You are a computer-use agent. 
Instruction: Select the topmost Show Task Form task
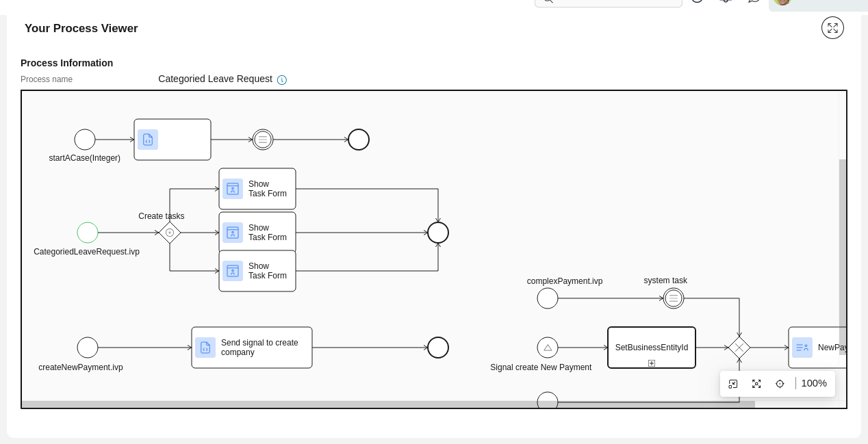coord(257,189)
